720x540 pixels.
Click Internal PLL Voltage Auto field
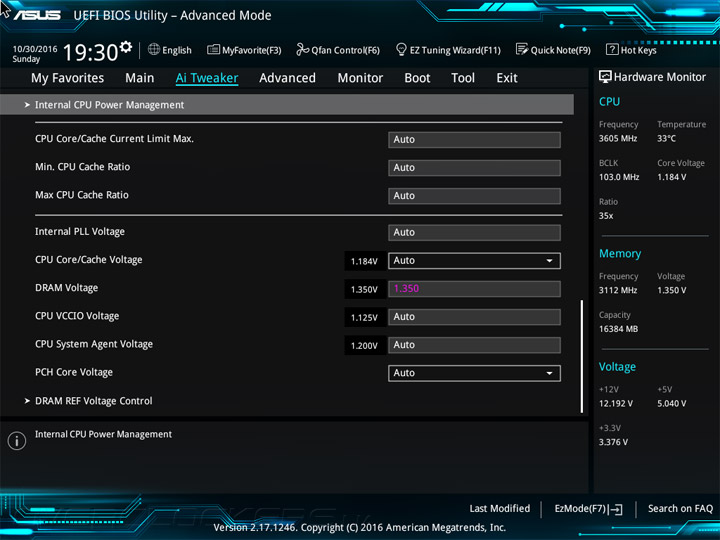tap(474, 232)
